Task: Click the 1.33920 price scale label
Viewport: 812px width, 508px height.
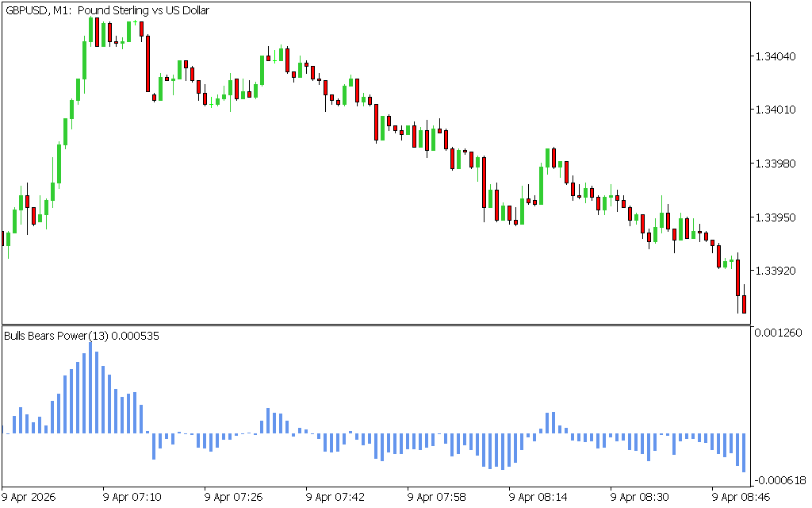Action: [774, 271]
